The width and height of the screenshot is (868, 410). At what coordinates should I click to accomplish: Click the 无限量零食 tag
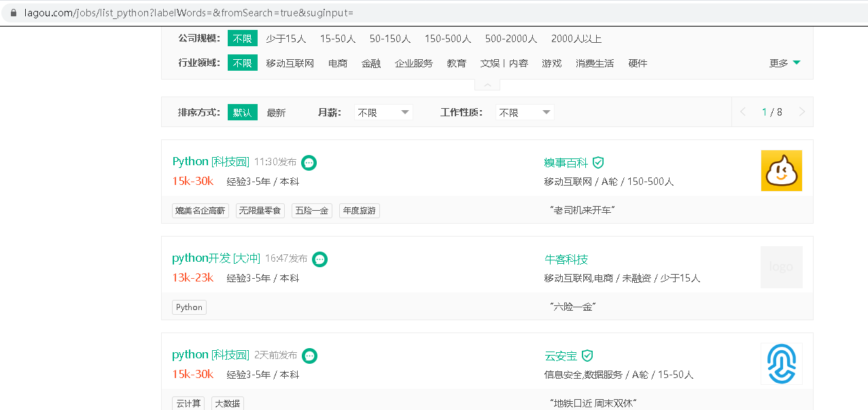260,211
